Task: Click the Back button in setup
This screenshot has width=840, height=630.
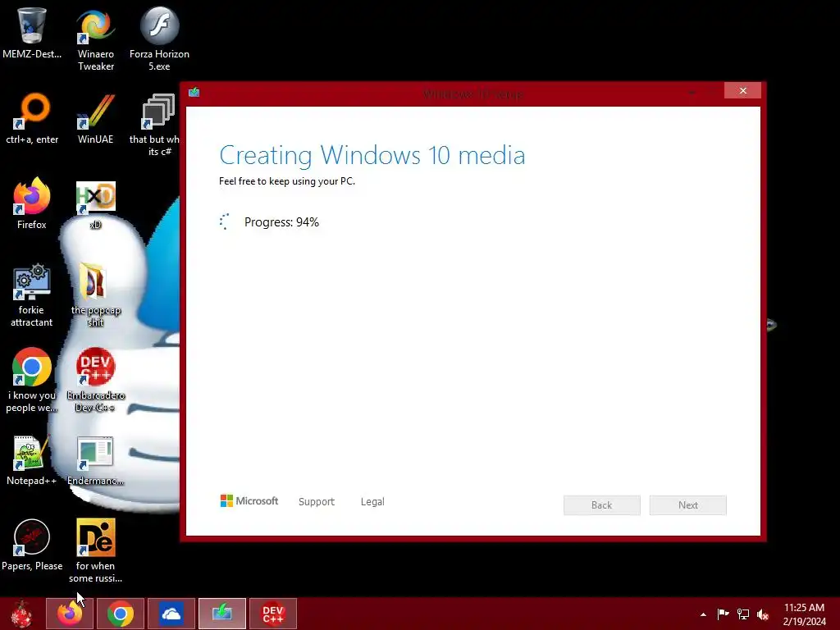Action: pyautogui.click(x=601, y=505)
